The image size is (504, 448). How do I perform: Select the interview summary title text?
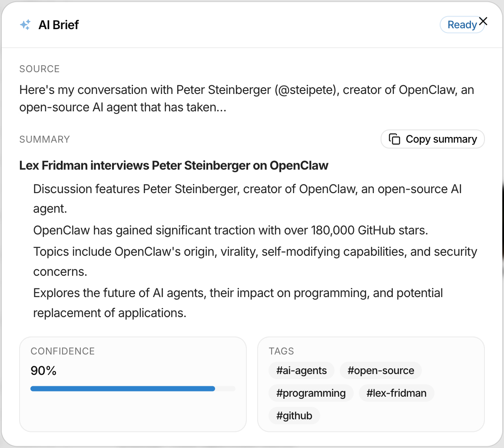click(174, 166)
